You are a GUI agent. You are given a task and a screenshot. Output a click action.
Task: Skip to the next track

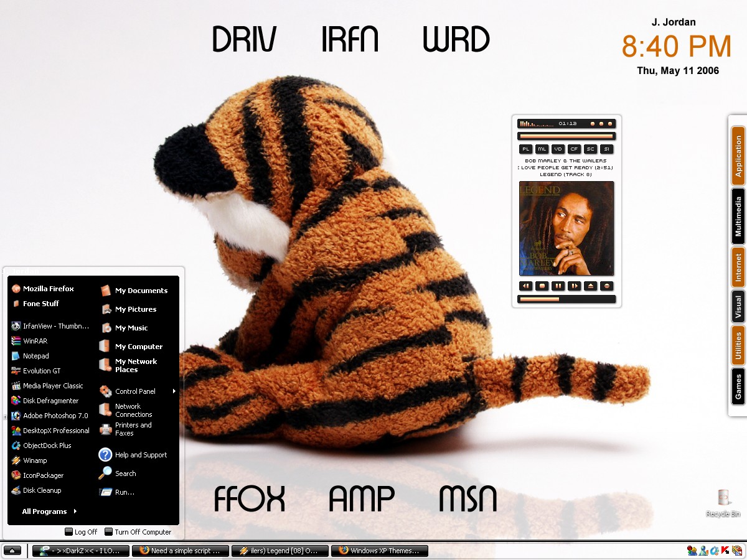[575, 286]
